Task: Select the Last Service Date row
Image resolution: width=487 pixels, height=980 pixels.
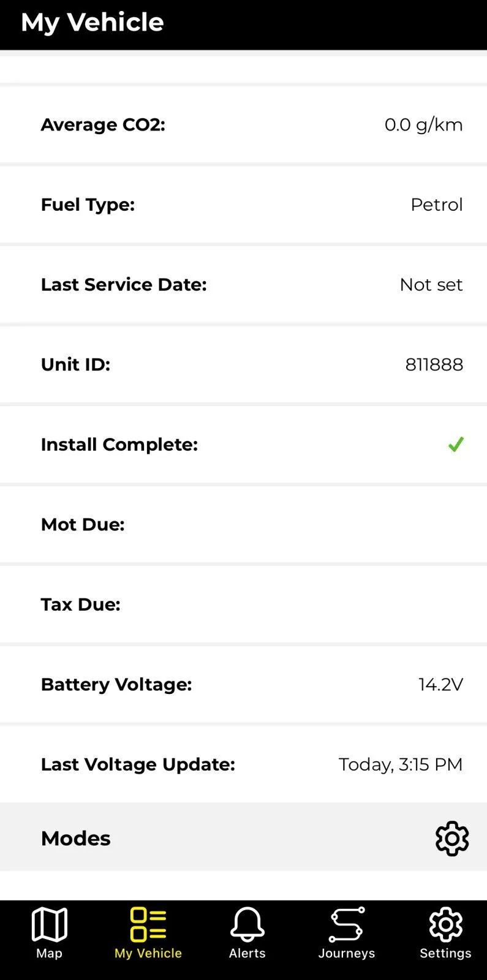Action: [243, 285]
